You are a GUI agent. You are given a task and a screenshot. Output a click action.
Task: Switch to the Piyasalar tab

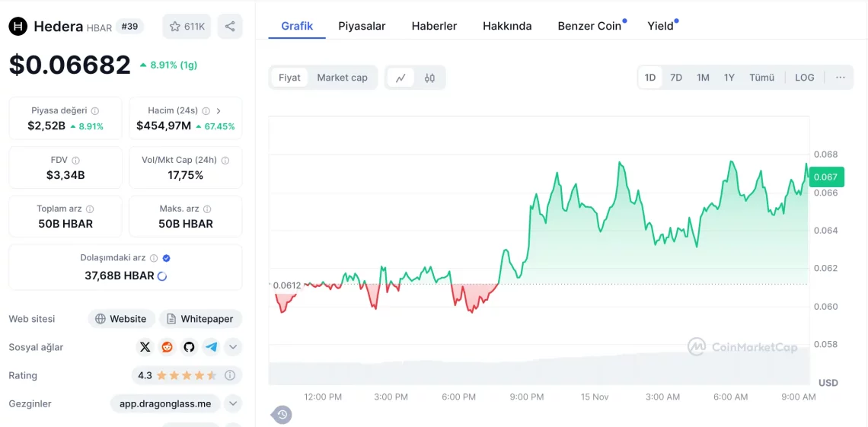(362, 26)
